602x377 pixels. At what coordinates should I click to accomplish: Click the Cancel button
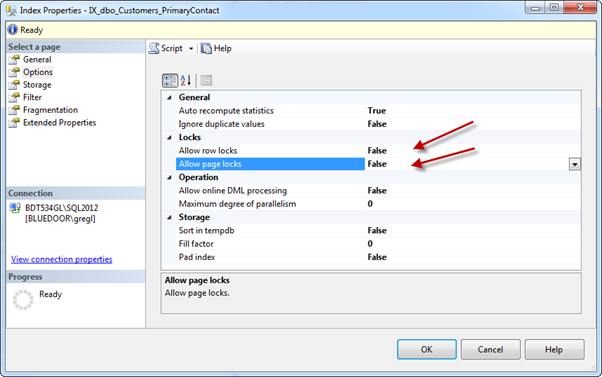click(x=490, y=349)
